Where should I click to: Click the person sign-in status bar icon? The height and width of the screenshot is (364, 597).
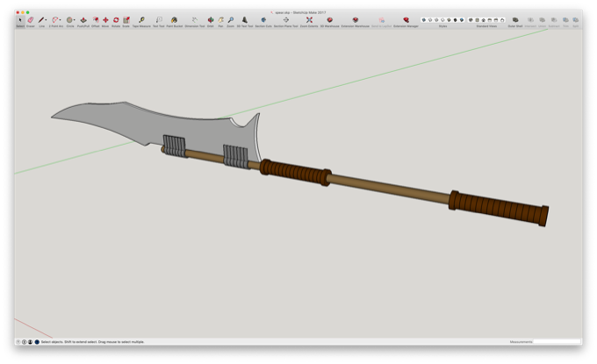[30, 342]
